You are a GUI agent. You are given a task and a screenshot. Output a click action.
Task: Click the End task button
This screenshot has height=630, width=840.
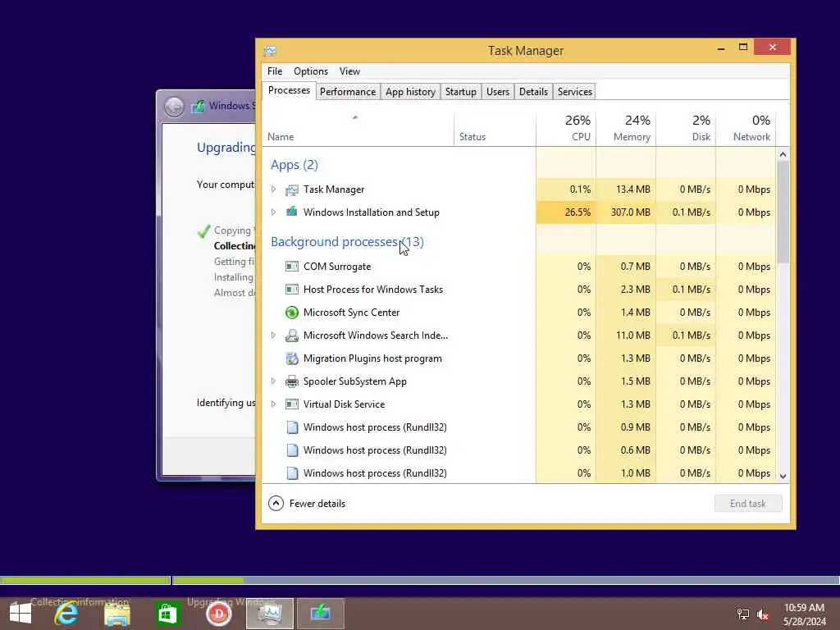click(748, 504)
